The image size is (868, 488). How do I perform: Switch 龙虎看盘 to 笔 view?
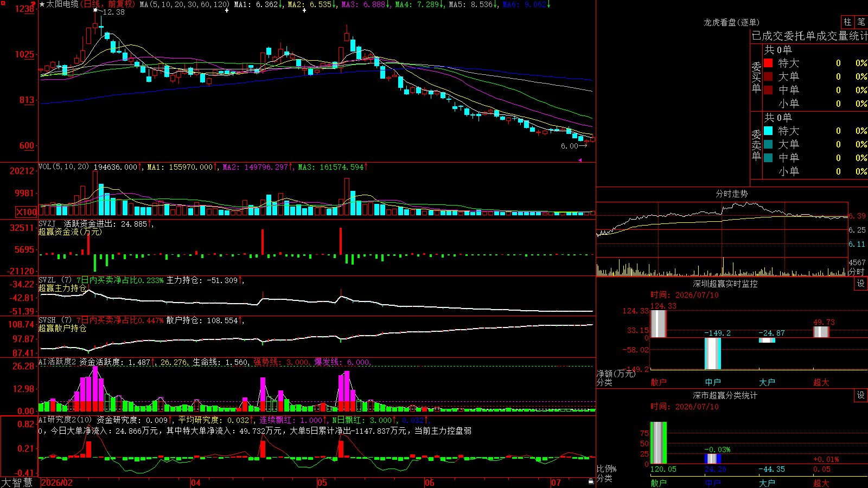pyautogui.click(x=861, y=22)
